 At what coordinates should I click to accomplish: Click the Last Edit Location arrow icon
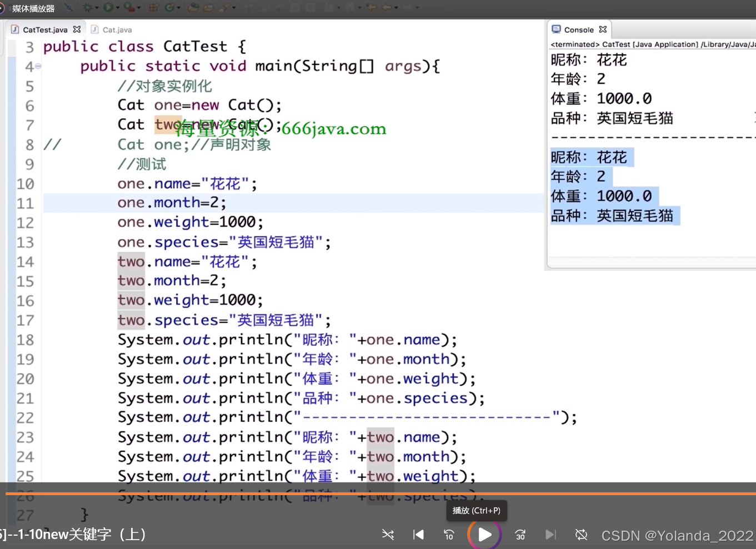(x=371, y=7)
